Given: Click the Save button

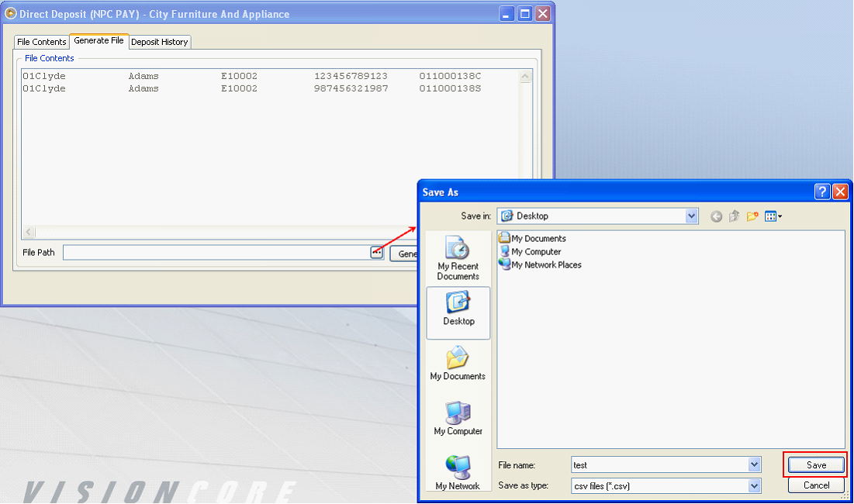Looking at the screenshot, I should [x=816, y=464].
